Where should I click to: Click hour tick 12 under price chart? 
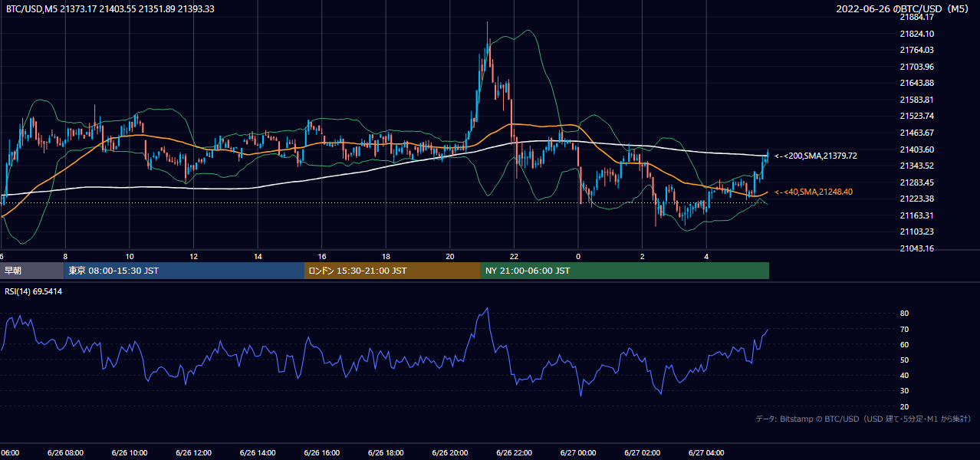pyautogui.click(x=193, y=257)
